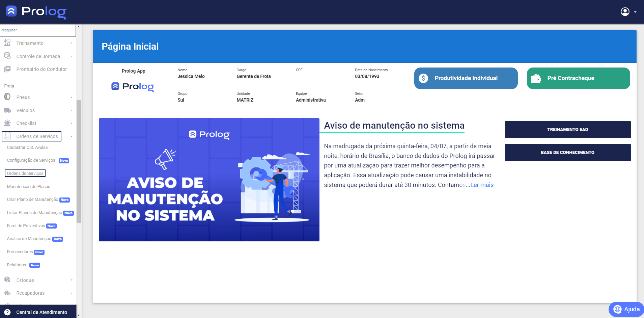The image size is (644, 318).
Task: Click the Prolog logo in the header
Action: click(x=36, y=11)
